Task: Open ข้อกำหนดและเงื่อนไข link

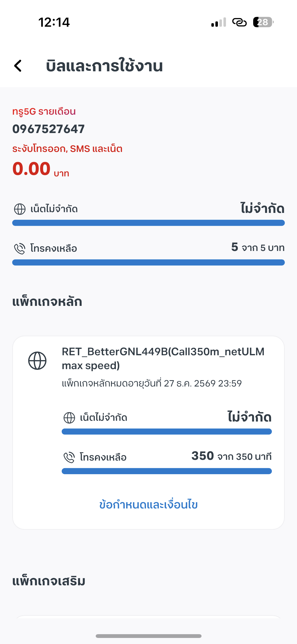Action: click(148, 505)
